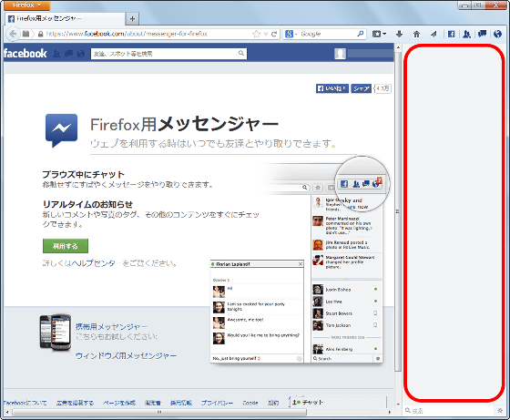Click the green 利用する button

click(x=66, y=246)
